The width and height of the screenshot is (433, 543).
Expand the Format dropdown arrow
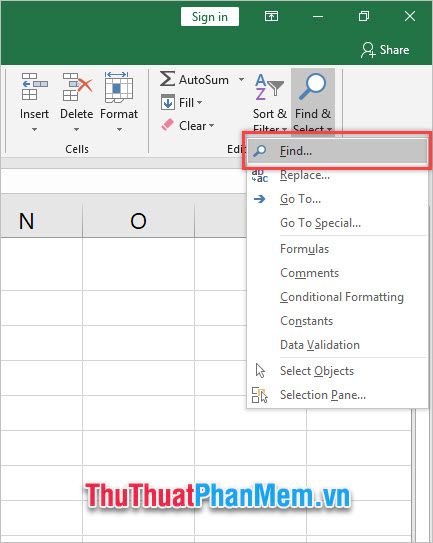pyautogui.click(x=119, y=130)
